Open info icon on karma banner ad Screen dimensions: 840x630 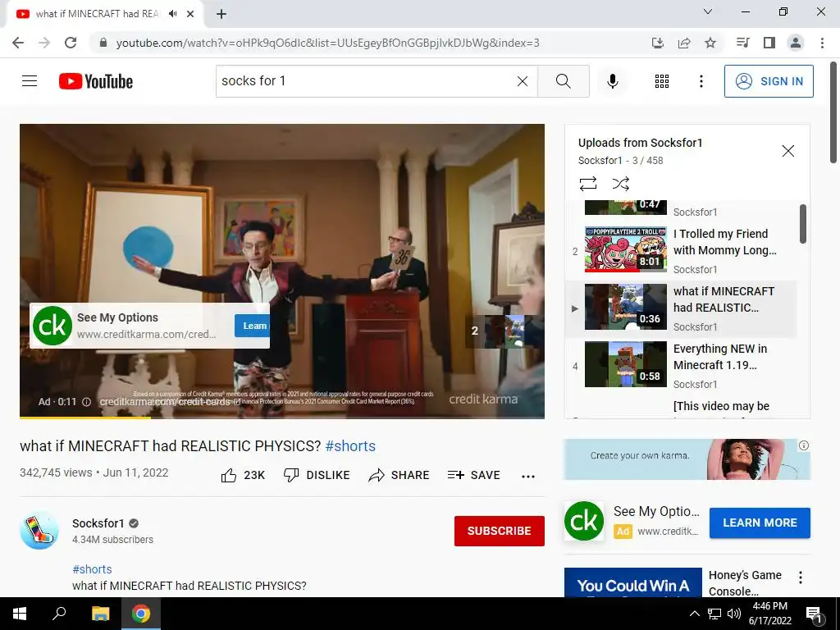tap(804, 445)
